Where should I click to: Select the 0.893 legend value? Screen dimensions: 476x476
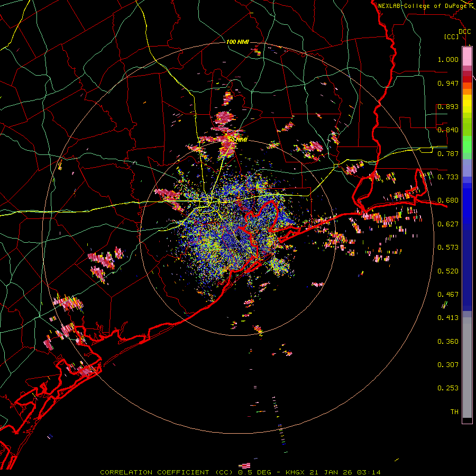click(x=448, y=106)
